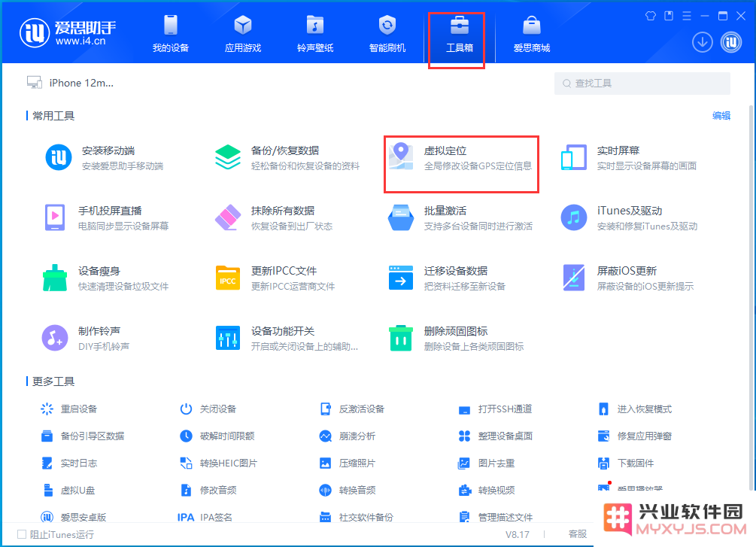
Task: Click 转换视频 tool
Action: [x=487, y=490]
